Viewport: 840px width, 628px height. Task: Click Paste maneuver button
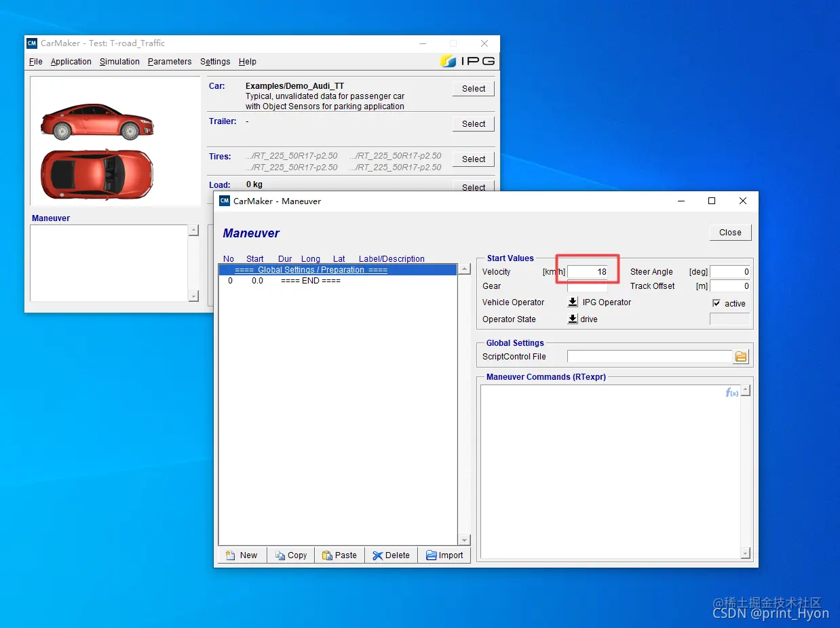[341, 555]
